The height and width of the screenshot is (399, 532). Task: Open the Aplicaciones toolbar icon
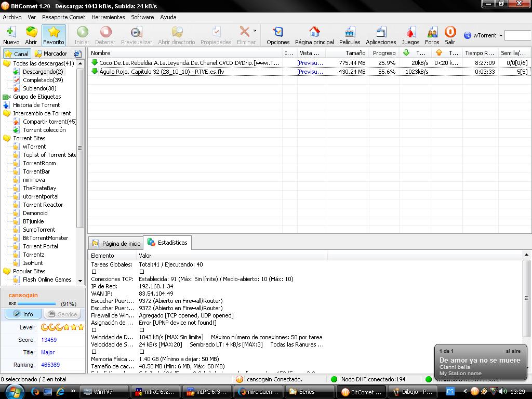pyautogui.click(x=381, y=35)
